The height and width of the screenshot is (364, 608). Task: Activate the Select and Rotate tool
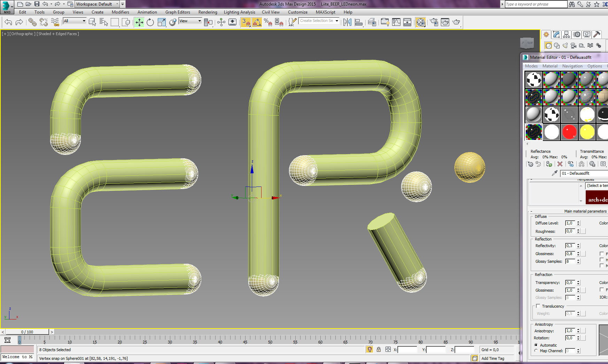tap(150, 23)
